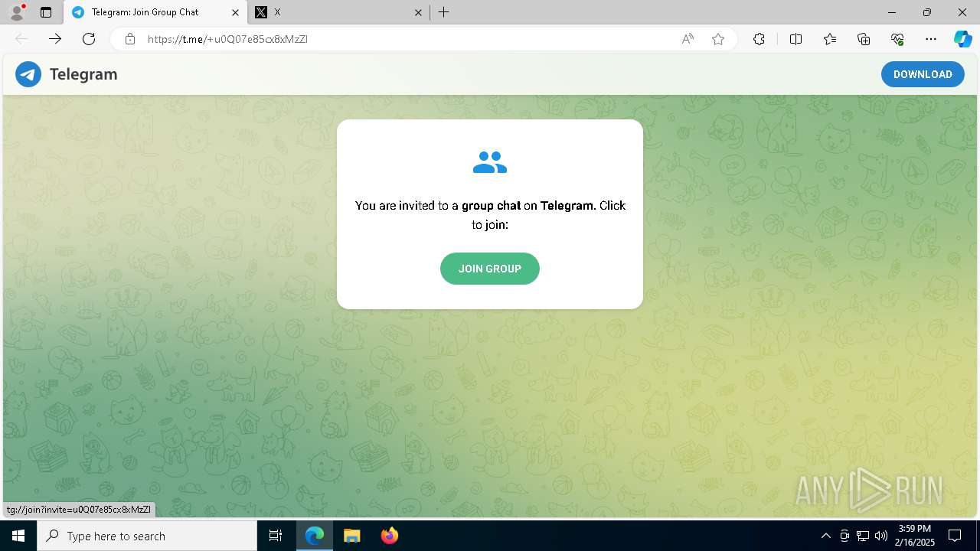Click the DOWNLOAD button
The width and height of the screenshot is (980, 551).
pos(923,74)
